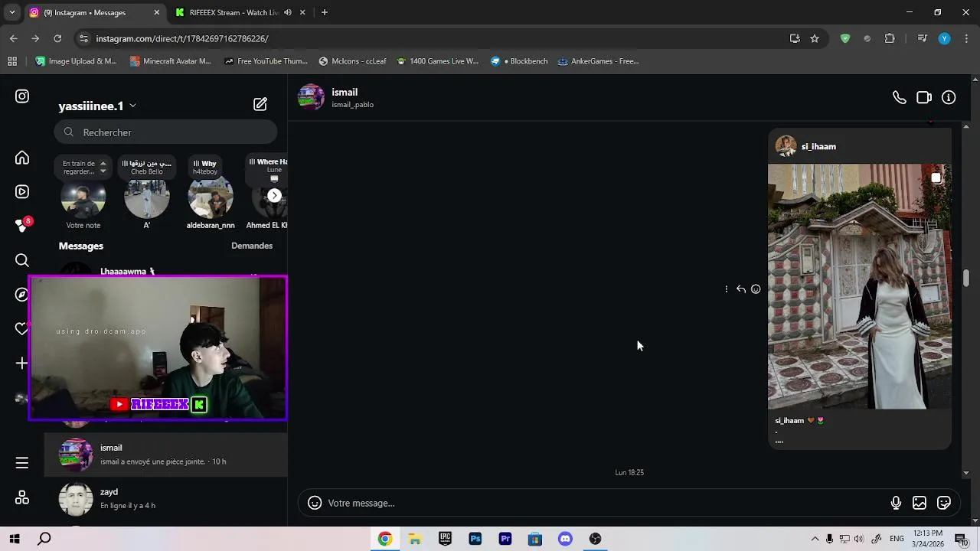Install the page as an app
This screenshot has width=980, height=551.
point(795,38)
